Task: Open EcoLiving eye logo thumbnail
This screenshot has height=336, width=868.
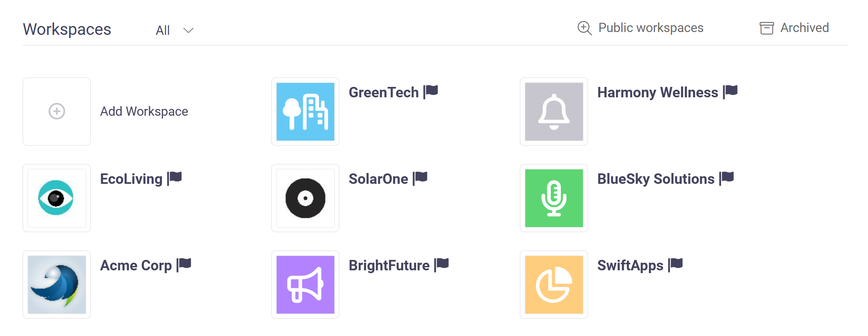Action: [56, 198]
